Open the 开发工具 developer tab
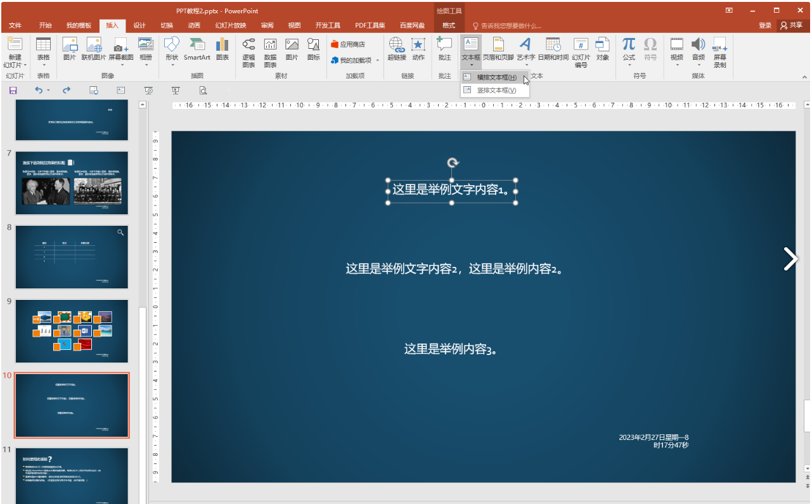 pyautogui.click(x=328, y=25)
